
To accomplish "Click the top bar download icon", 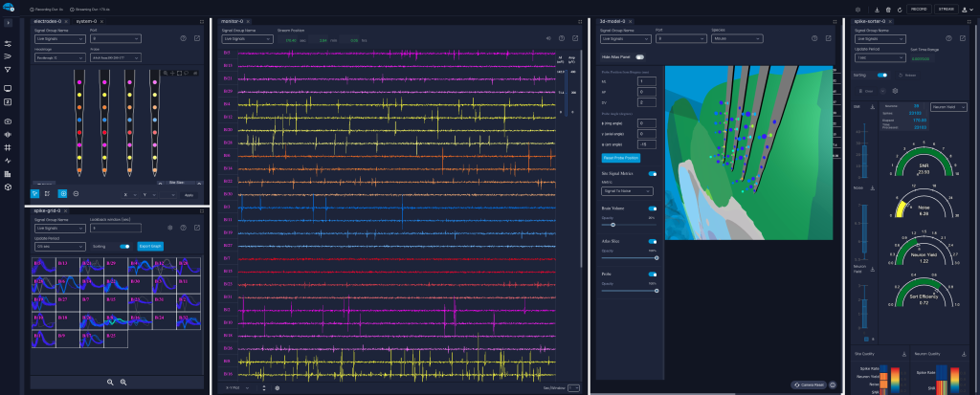I will coord(877,10).
